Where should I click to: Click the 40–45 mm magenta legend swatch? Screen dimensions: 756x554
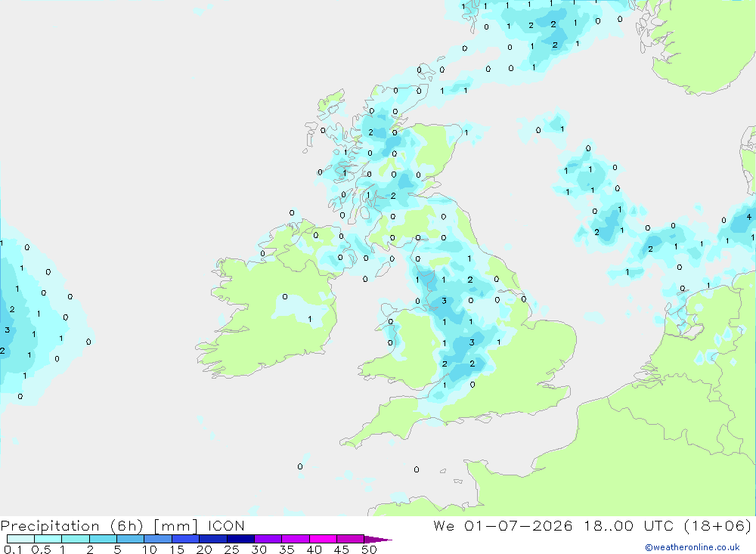coord(323,539)
